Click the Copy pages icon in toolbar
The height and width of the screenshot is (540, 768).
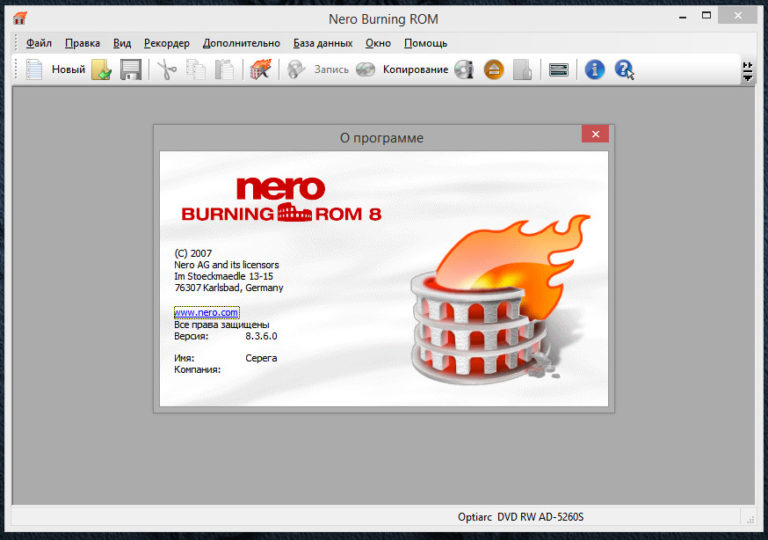pyautogui.click(x=196, y=70)
